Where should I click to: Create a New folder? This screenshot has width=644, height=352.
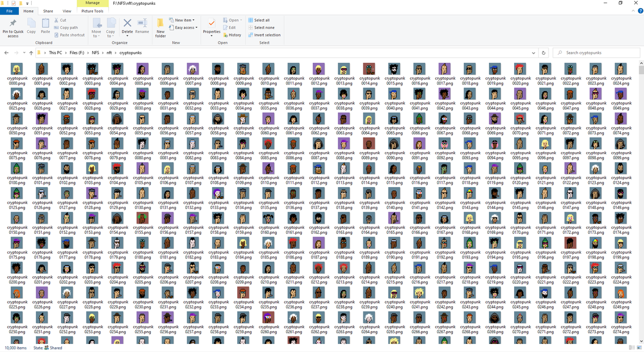pos(160,28)
